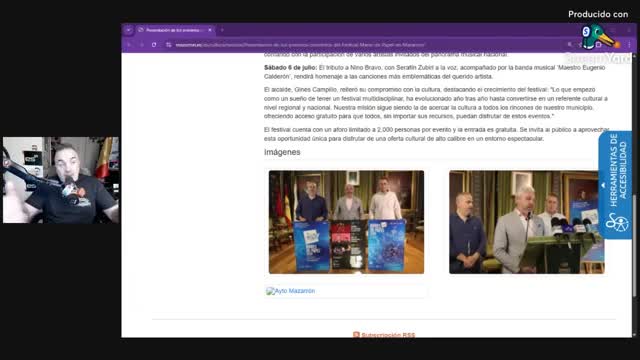Viewport: 640px width, 360px height.
Task: Go forward using the browser forward arrow
Action: click(141, 45)
